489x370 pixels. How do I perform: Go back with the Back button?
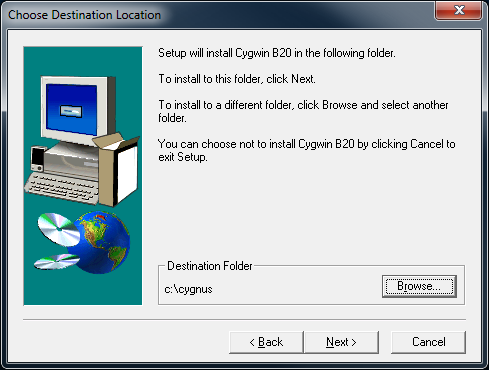[x=266, y=342]
